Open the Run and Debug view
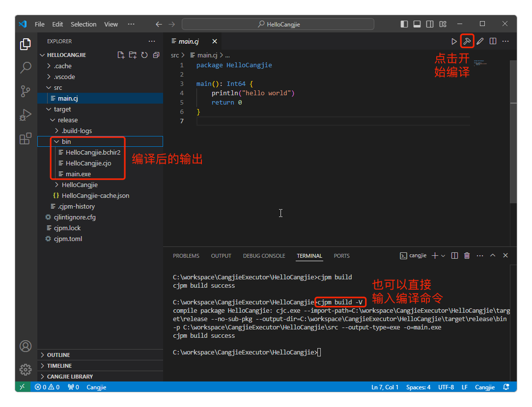The height and width of the screenshot is (407, 532). [26, 115]
